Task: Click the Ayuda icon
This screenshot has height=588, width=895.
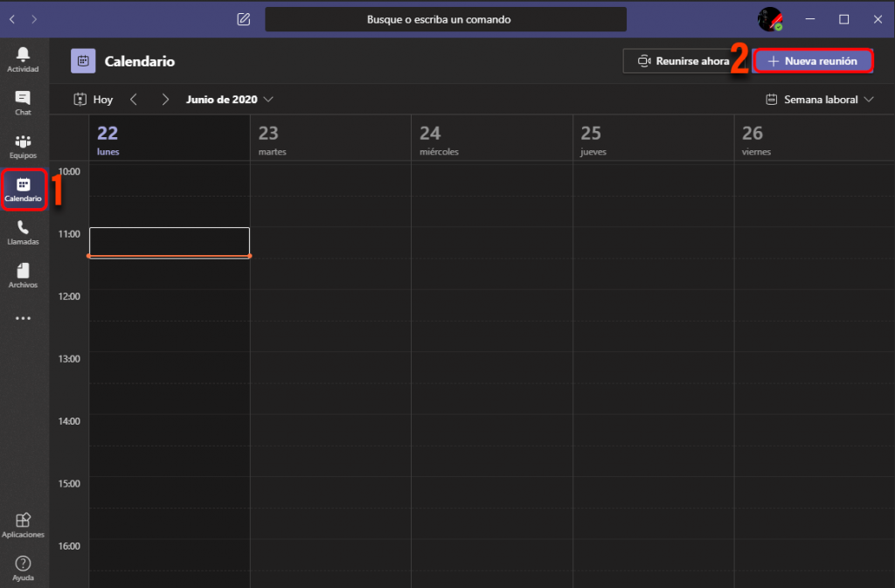Action: click(x=22, y=568)
